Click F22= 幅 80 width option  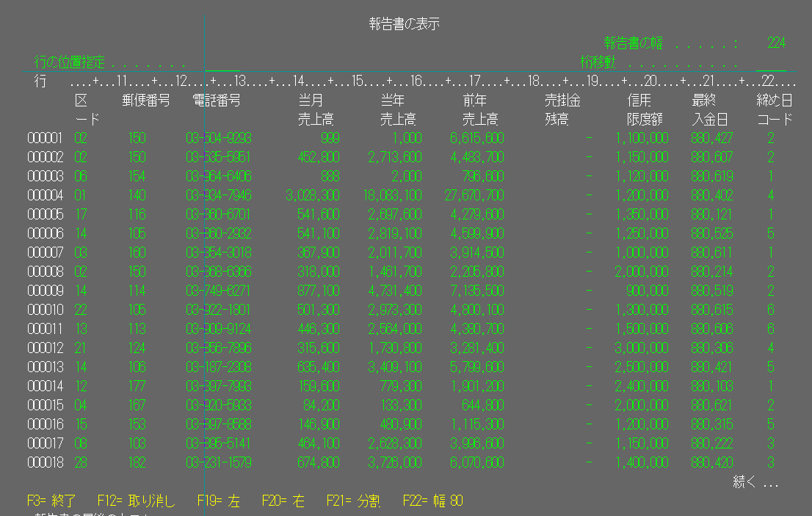433,501
